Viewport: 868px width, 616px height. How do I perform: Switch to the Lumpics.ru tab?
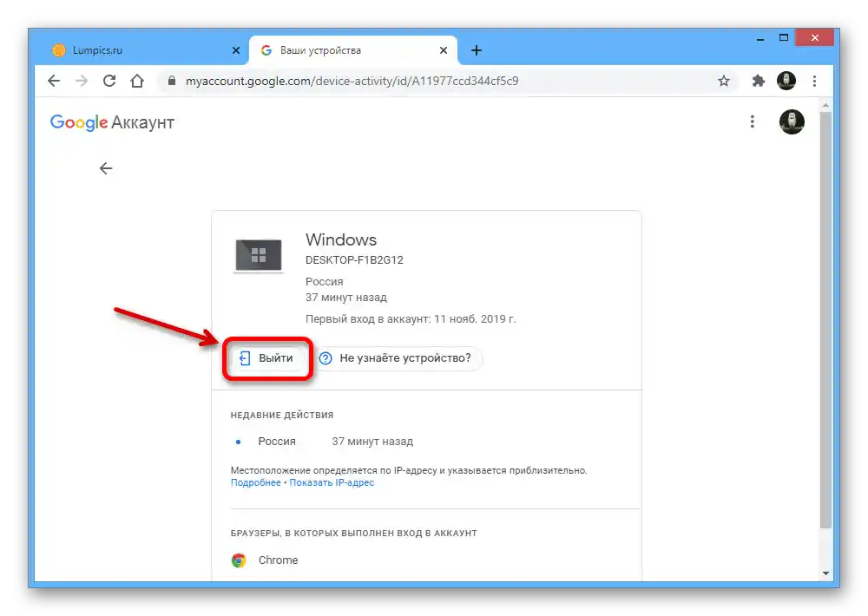[x=141, y=50]
